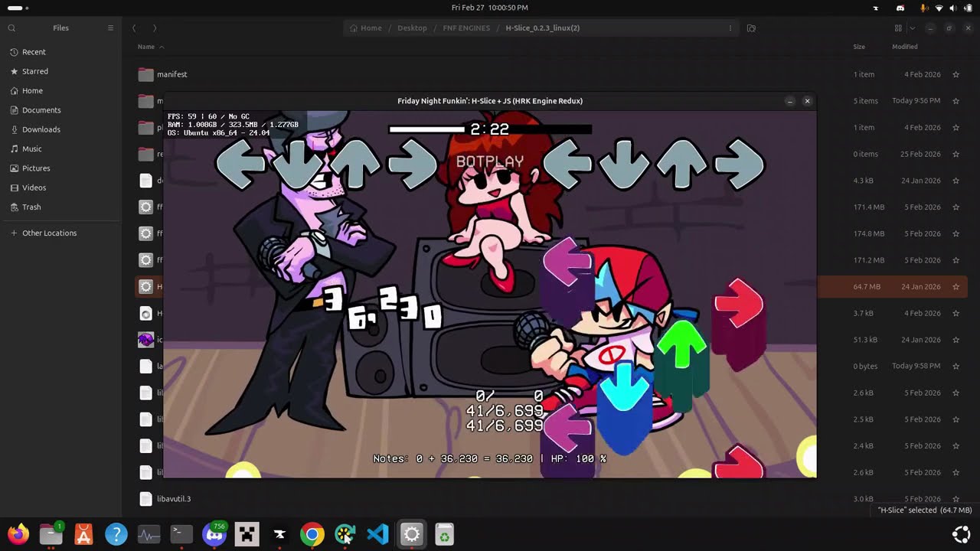Toggle star on the 4.3 kB file
Screen dimensions: 980x551
pyautogui.click(x=955, y=181)
